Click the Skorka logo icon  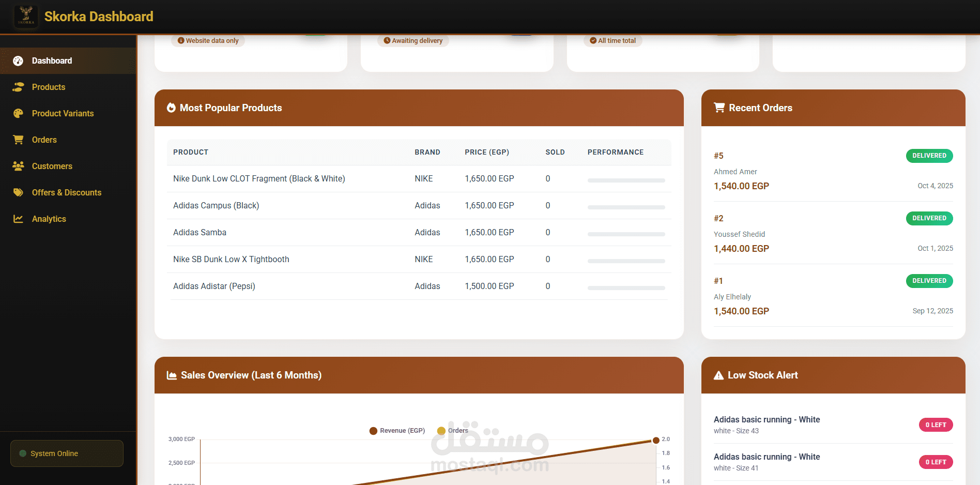click(26, 17)
